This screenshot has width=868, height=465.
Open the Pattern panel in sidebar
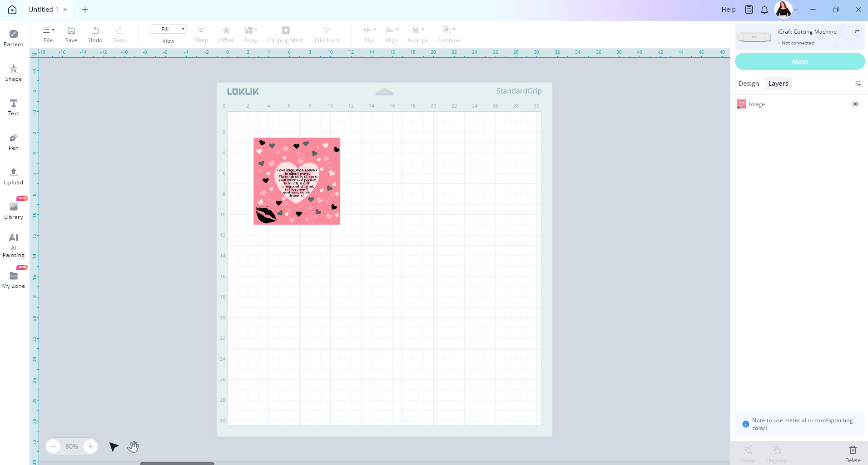(14, 38)
